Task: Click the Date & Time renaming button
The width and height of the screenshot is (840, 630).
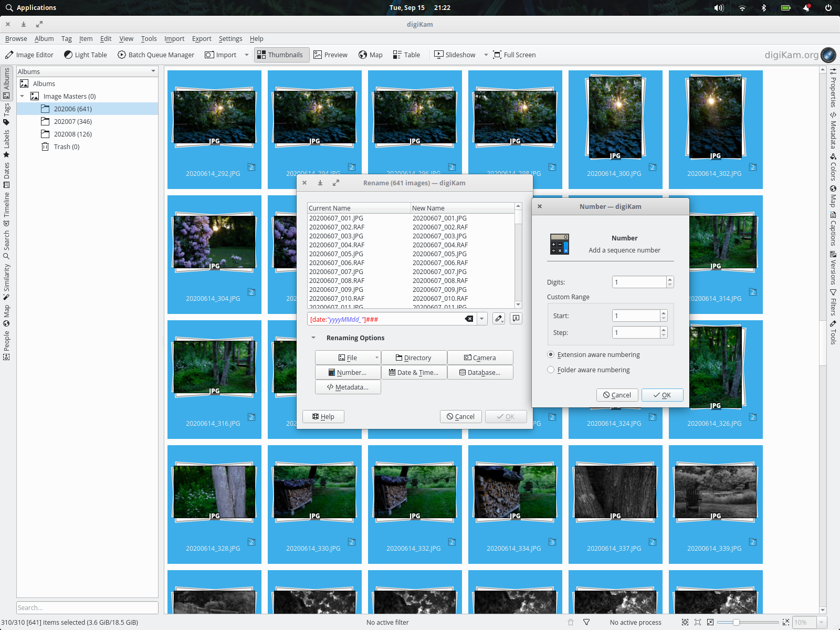Action: click(x=414, y=373)
